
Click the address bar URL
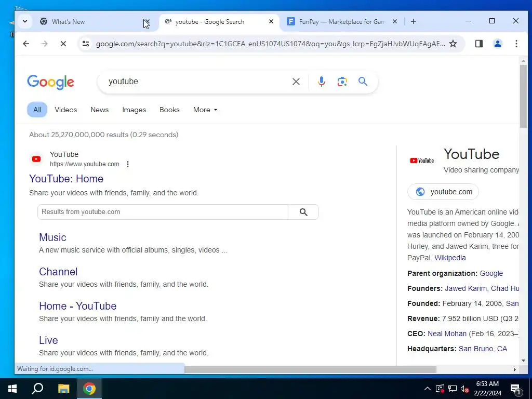[270, 44]
